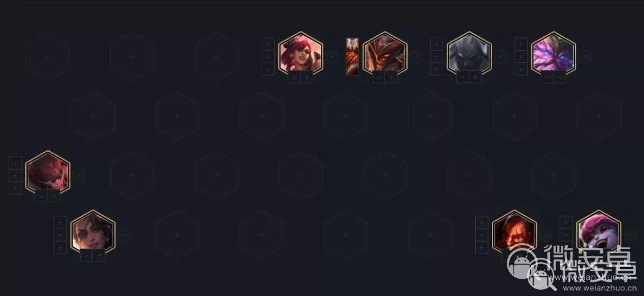Select the eyepatch woman champion hexagon
The image size is (644, 296).
(93, 232)
